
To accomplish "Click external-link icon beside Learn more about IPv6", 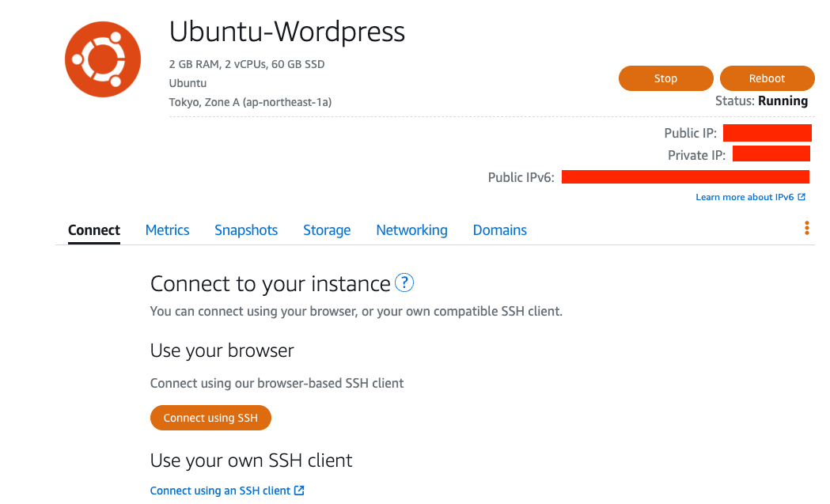I will pos(802,197).
